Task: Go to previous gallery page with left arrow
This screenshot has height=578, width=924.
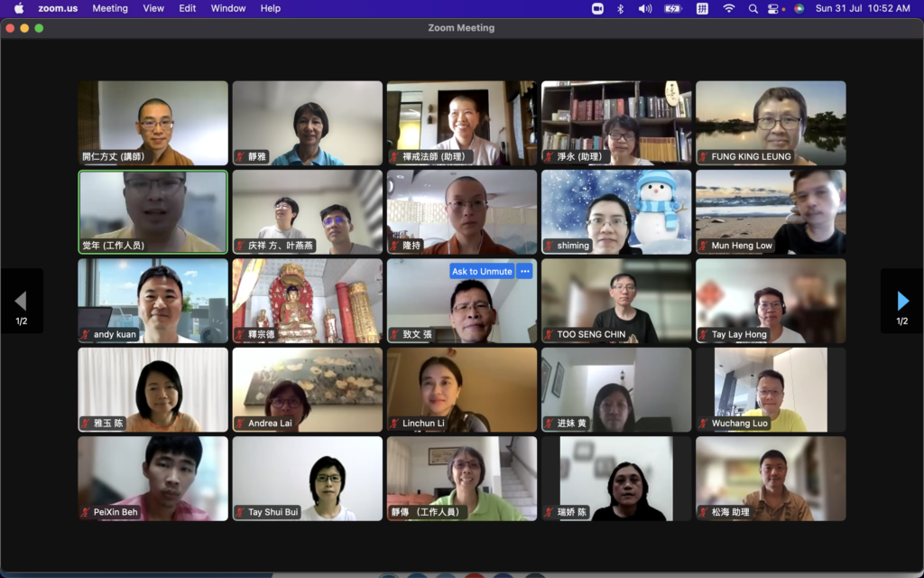Action: coord(21,302)
